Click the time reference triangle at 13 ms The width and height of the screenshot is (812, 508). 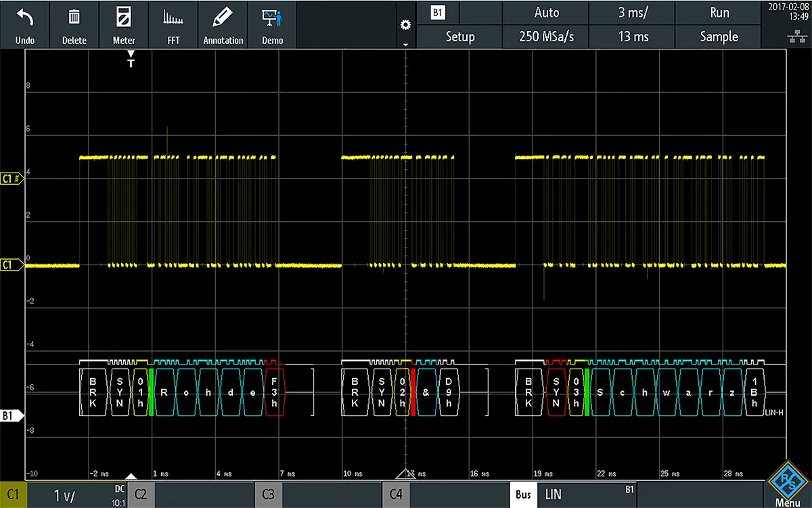405,473
